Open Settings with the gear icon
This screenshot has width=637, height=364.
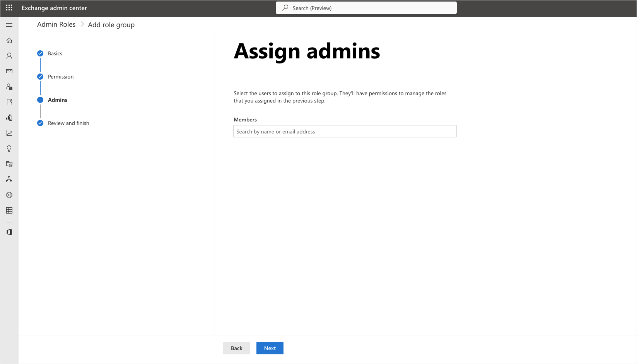[9, 195]
